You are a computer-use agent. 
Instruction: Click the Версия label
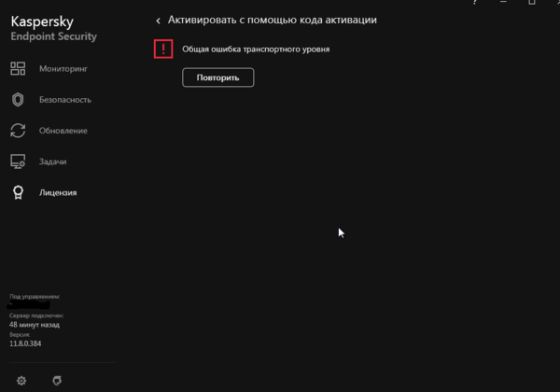(x=20, y=335)
